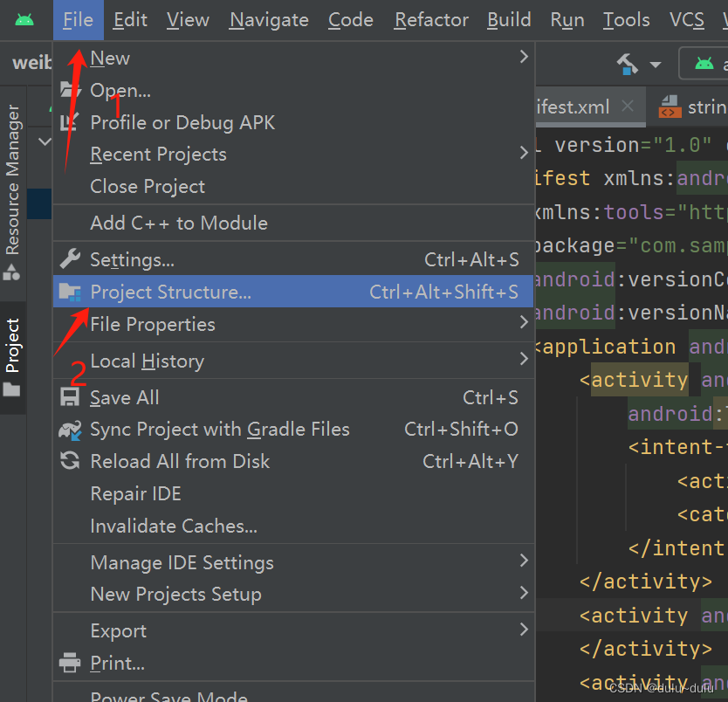
Task: Switch to the strings editor tab
Action: tap(694, 107)
